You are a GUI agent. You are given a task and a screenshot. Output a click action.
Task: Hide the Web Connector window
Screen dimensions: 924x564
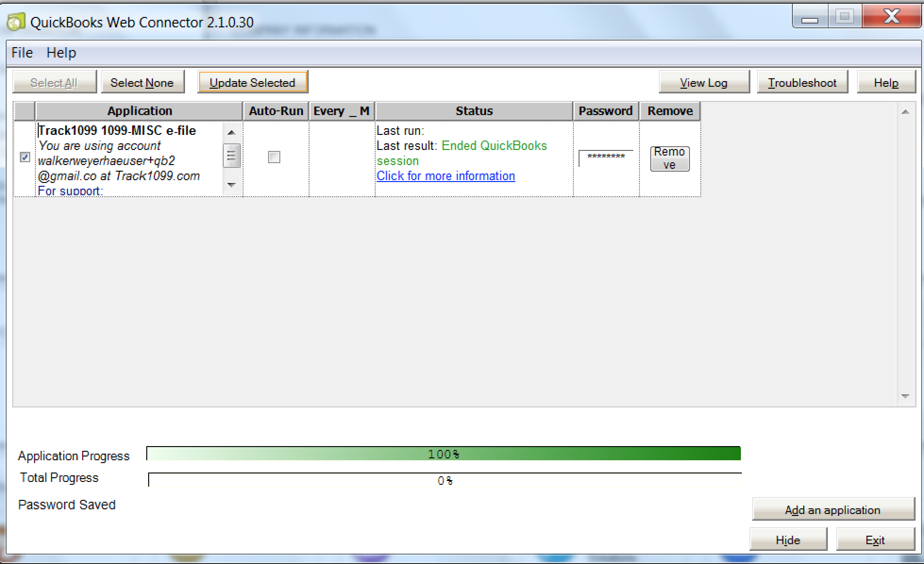(x=788, y=540)
